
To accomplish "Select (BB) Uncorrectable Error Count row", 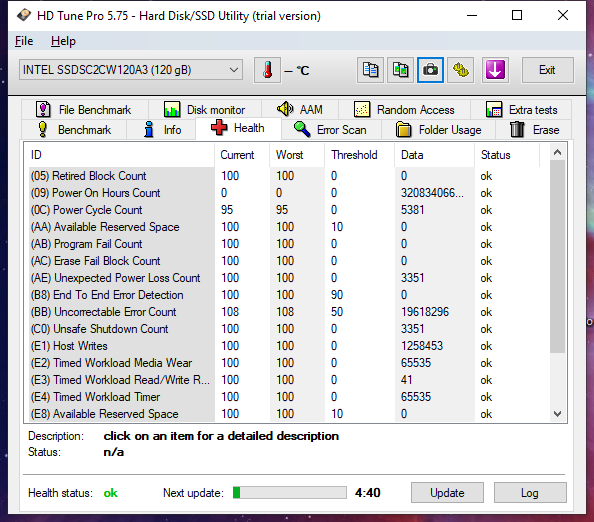I will pyautogui.click(x=284, y=312).
